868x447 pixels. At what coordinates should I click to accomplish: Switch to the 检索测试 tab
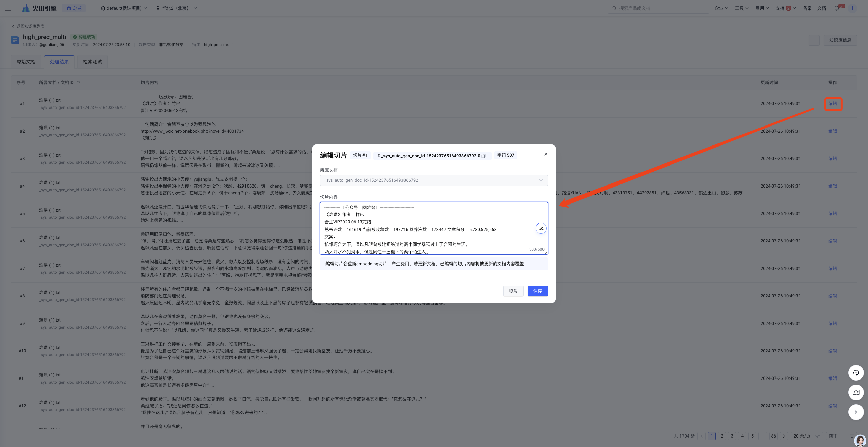93,62
